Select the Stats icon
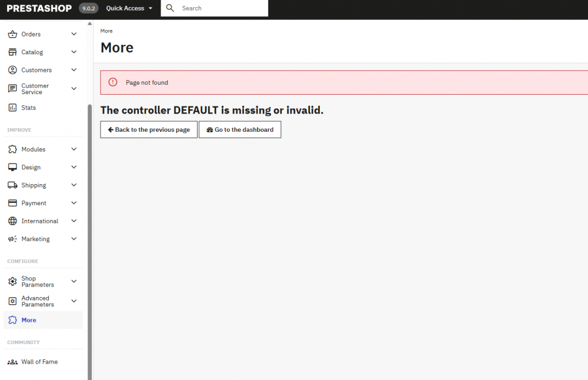The image size is (588, 380). (x=12, y=107)
